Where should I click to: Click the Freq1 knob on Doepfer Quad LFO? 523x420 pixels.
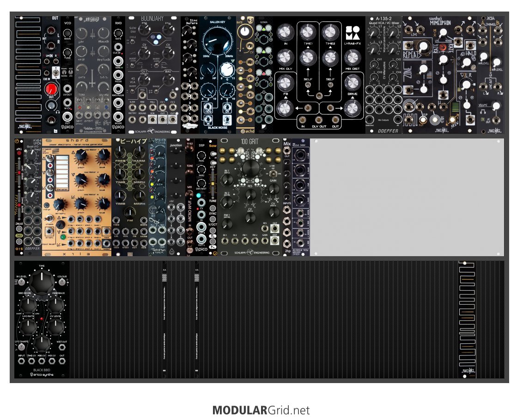click(31, 154)
